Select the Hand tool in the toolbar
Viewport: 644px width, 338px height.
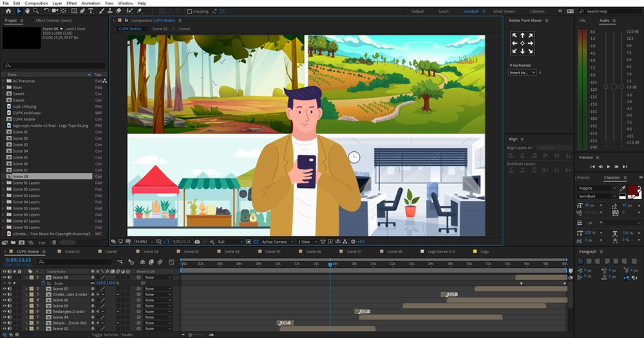click(28, 11)
